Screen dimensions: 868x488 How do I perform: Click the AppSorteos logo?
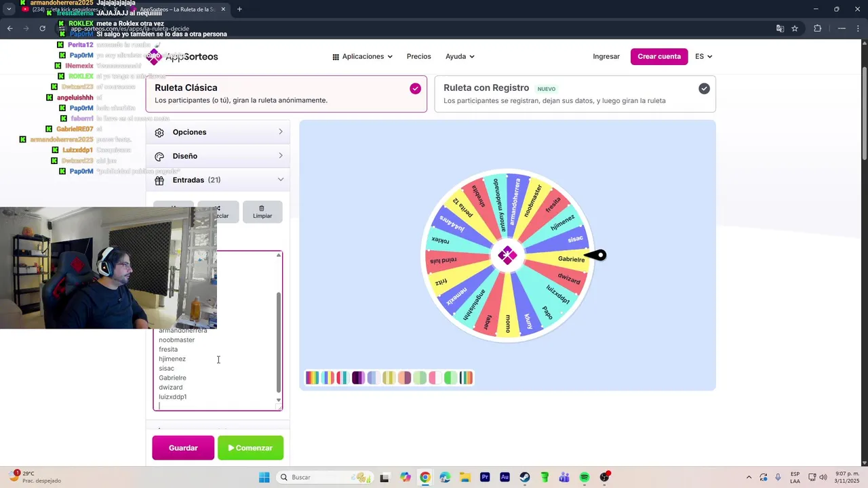click(182, 56)
